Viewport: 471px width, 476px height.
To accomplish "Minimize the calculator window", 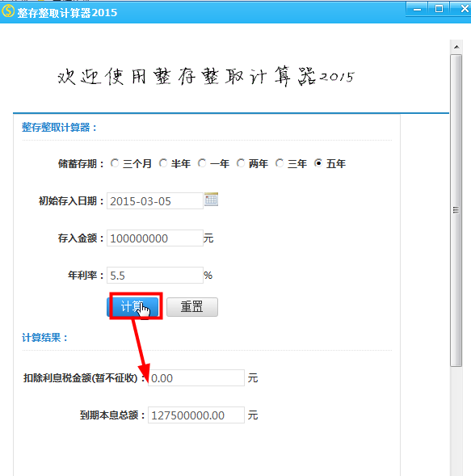I will click(x=417, y=9).
